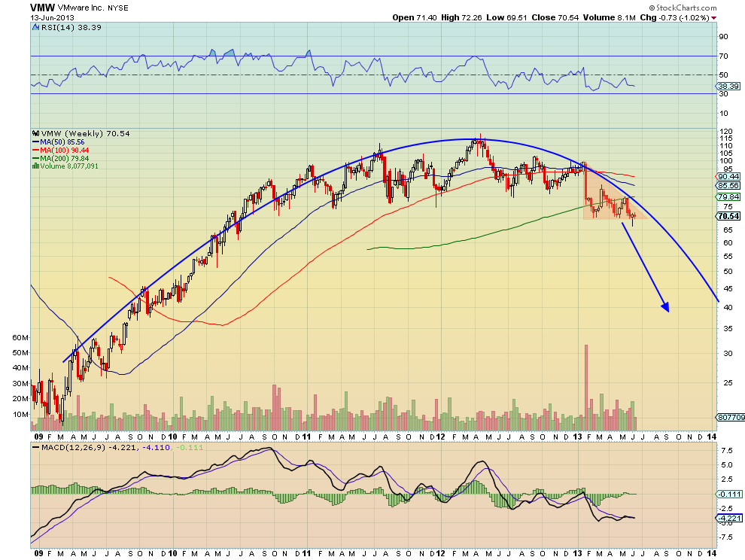745x560 pixels.
Task: Click the green 79.84 price tag on axis
Action: tap(728, 196)
